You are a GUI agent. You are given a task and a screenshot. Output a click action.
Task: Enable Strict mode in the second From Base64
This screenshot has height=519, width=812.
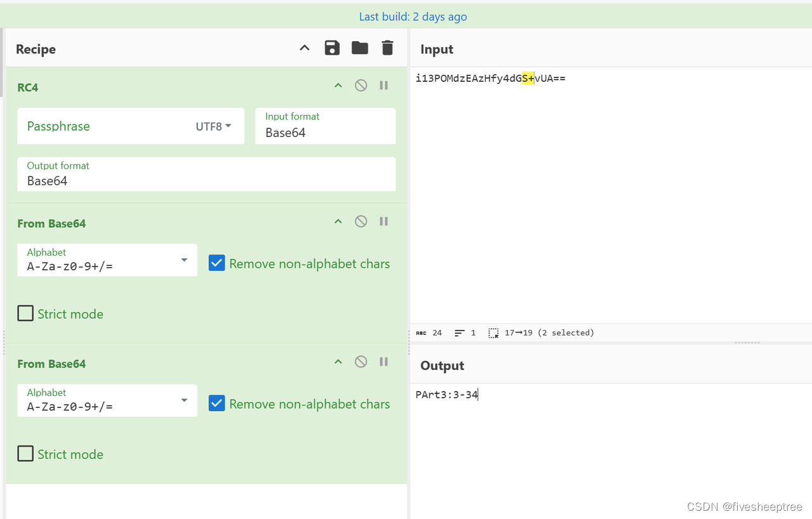point(25,453)
